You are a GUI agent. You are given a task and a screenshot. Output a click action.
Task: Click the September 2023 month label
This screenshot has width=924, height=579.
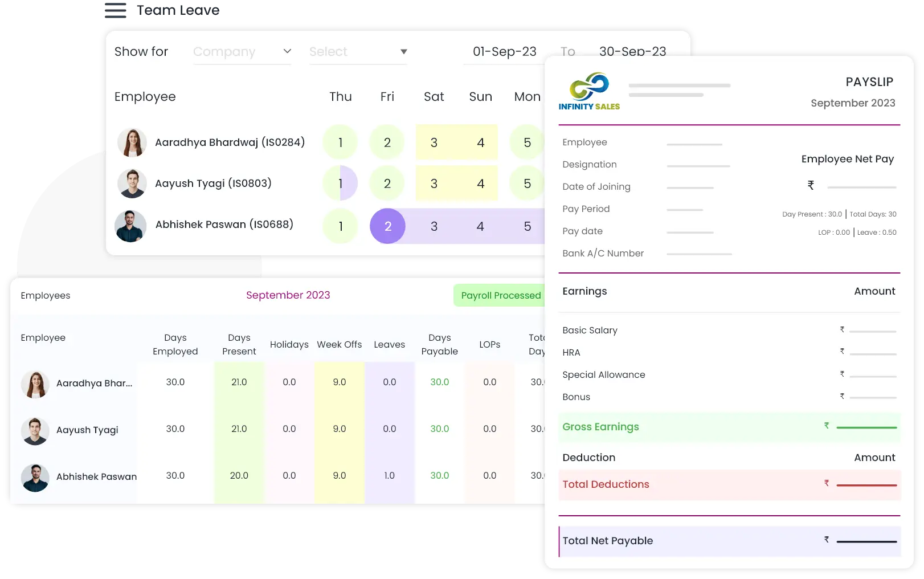[288, 295]
